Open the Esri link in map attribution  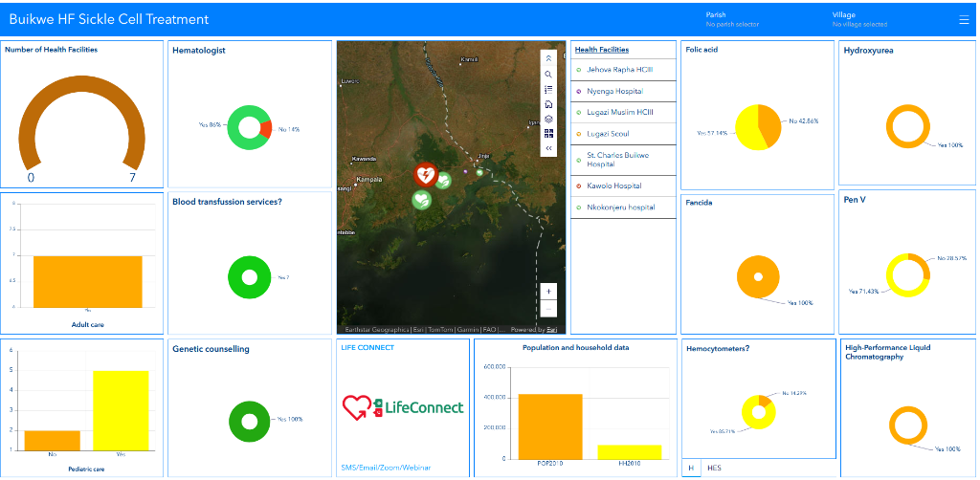pos(552,330)
